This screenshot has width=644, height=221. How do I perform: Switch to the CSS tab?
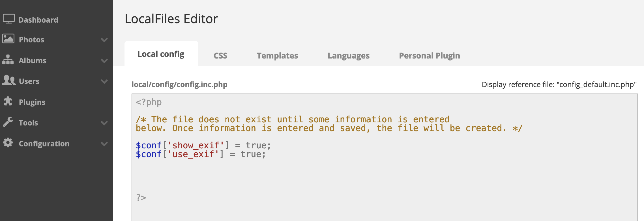[220, 56]
